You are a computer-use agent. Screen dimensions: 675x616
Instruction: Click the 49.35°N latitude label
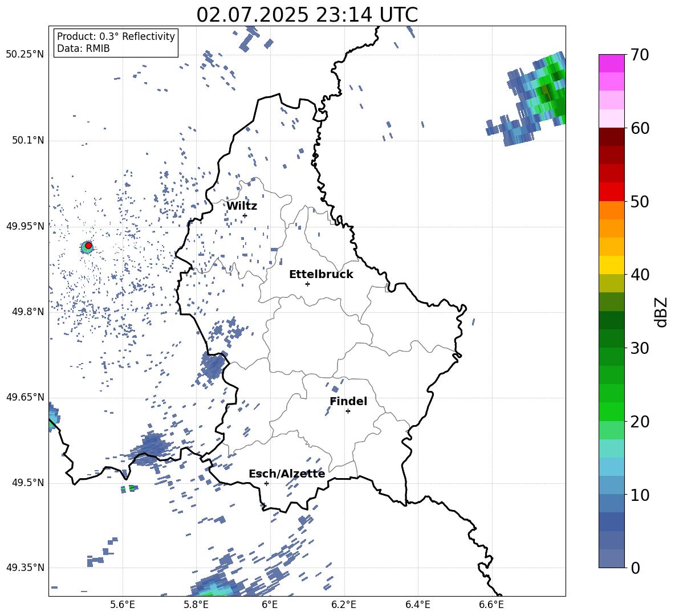tap(25, 568)
